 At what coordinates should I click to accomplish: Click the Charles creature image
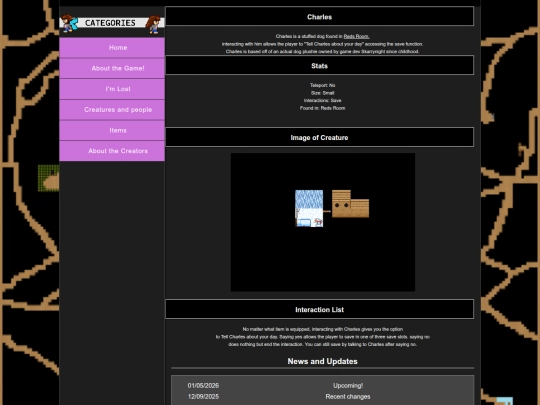(323, 222)
